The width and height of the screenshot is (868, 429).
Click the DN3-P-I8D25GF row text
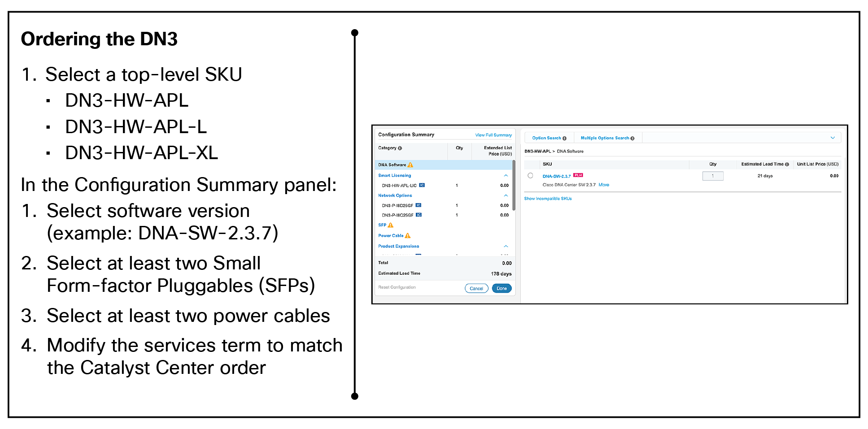pyautogui.click(x=397, y=206)
